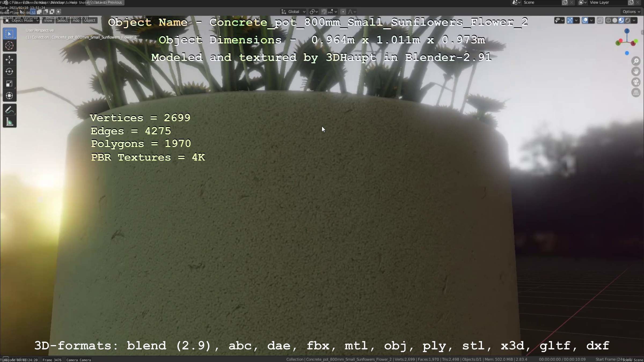The height and width of the screenshot is (362, 644).
Task: Open the scene browse dropdown icon
Action: [516, 2]
